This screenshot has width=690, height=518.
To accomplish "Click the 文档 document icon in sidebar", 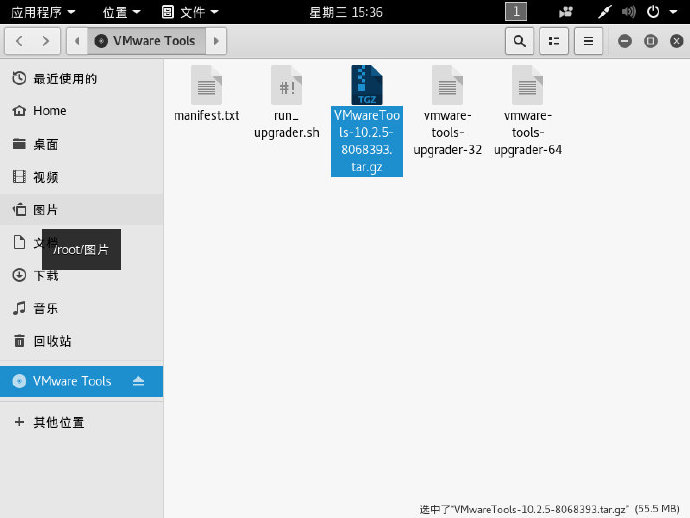I will click(x=19, y=242).
